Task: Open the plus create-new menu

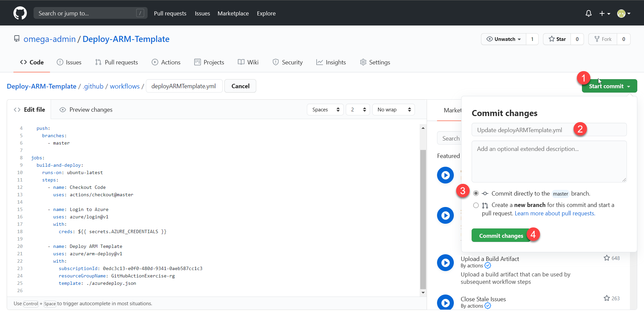Action: point(605,13)
